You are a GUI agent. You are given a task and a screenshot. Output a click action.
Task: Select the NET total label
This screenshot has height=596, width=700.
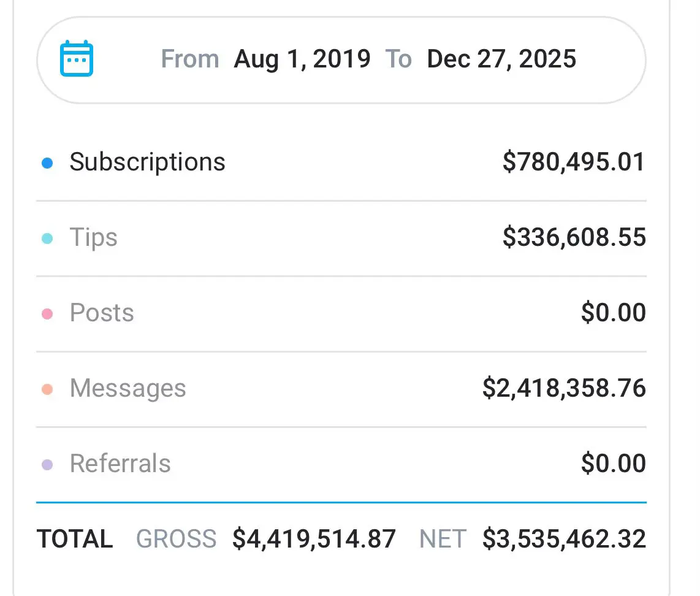[443, 538]
